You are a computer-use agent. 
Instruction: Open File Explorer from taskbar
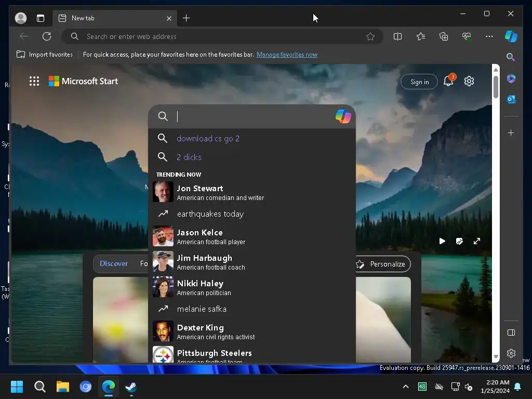(x=63, y=387)
